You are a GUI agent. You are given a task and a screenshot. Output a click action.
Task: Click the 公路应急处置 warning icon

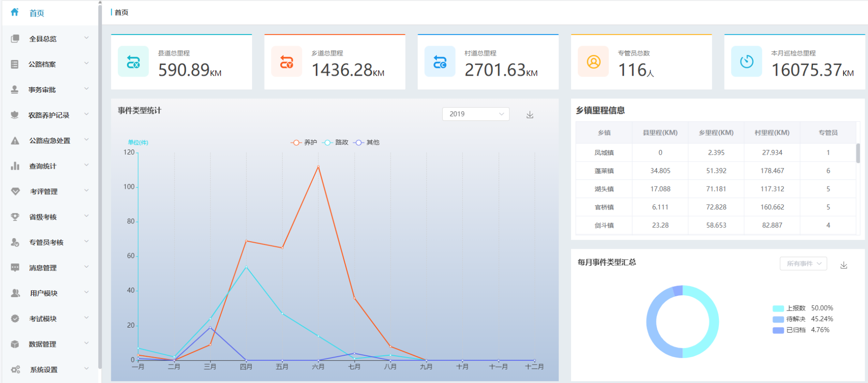point(15,141)
